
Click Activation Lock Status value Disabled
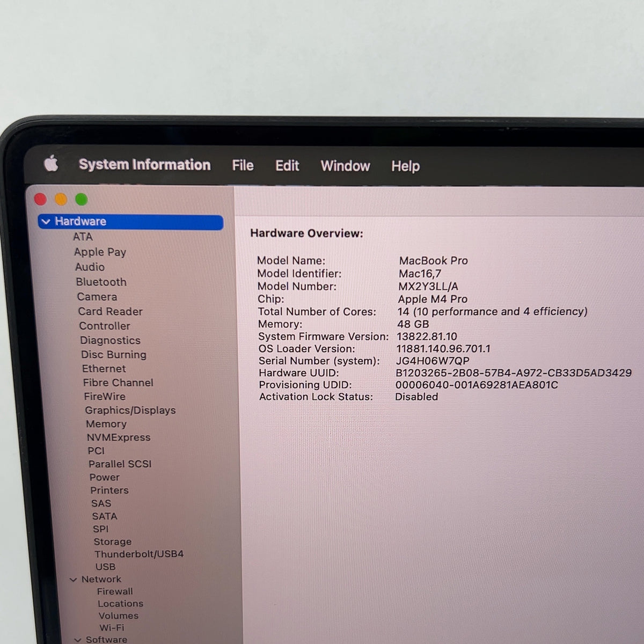(416, 397)
